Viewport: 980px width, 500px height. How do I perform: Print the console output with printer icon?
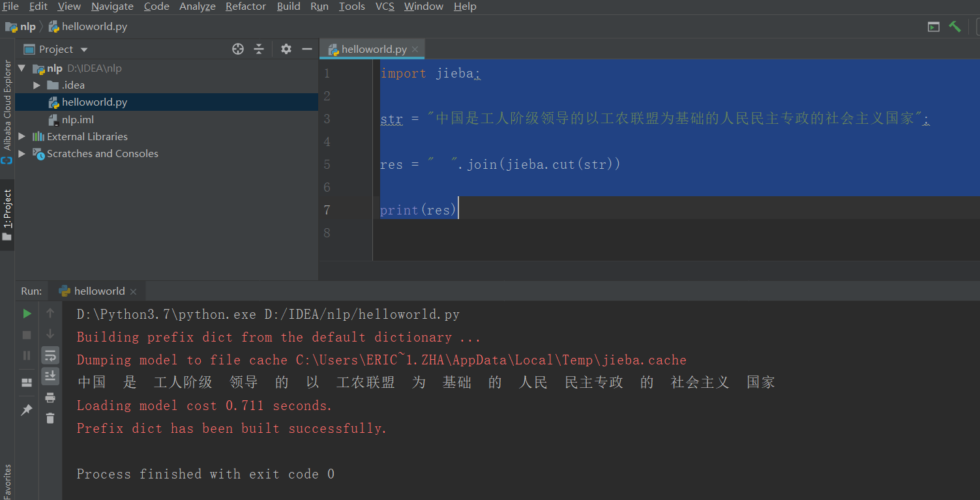[x=50, y=398]
